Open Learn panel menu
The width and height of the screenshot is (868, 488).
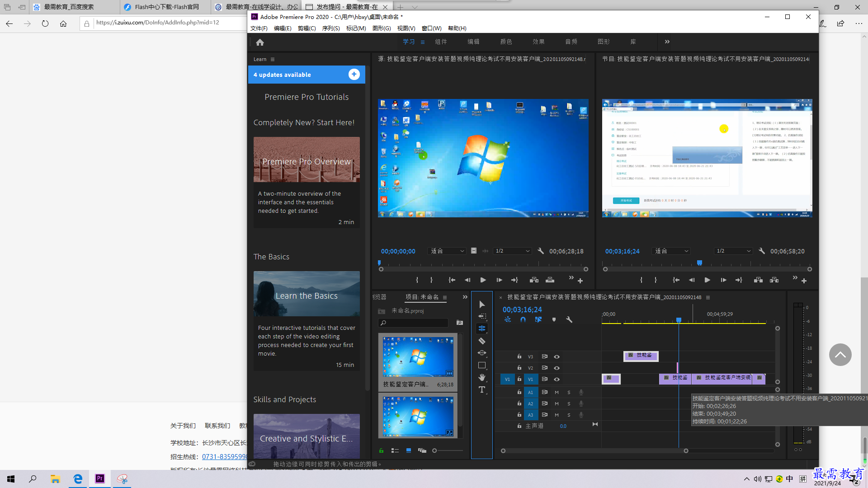(272, 59)
